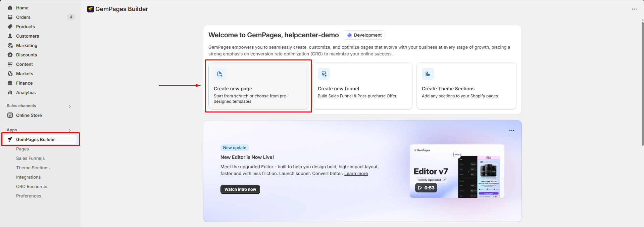The height and width of the screenshot is (227, 644).
Task: Expand the Apps section chevron
Action: pos(70,130)
